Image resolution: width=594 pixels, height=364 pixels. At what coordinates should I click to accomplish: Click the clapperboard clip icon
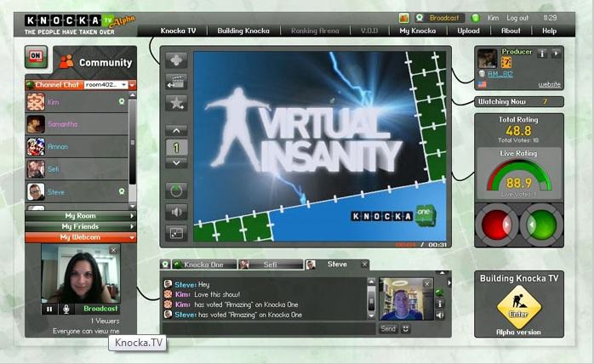point(176,82)
